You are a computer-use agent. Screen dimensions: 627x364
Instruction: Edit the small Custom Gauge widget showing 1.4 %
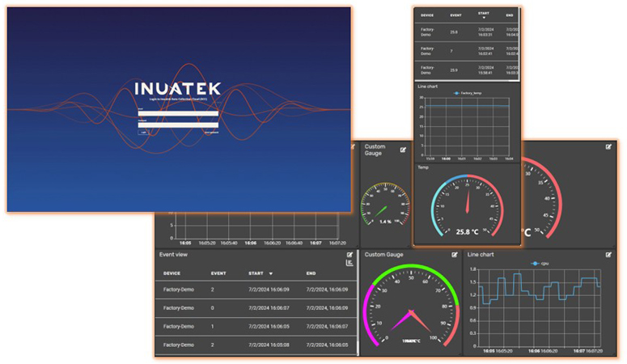[403, 150]
